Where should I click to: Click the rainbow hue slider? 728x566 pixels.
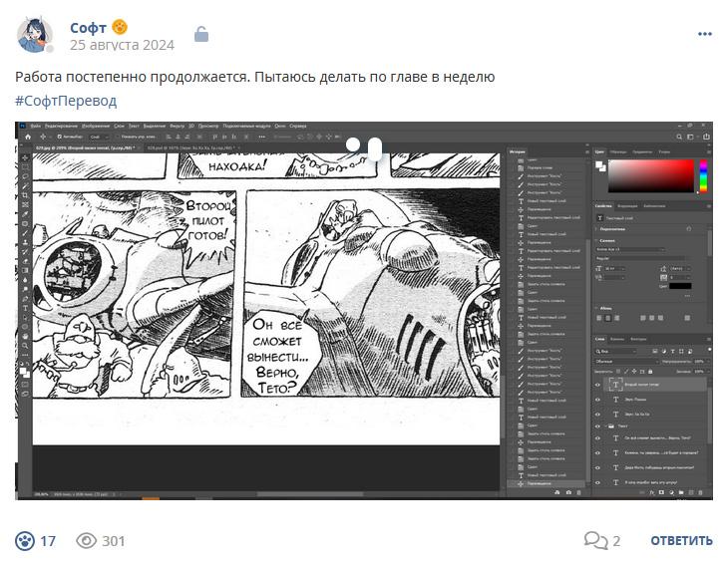pos(703,175)
